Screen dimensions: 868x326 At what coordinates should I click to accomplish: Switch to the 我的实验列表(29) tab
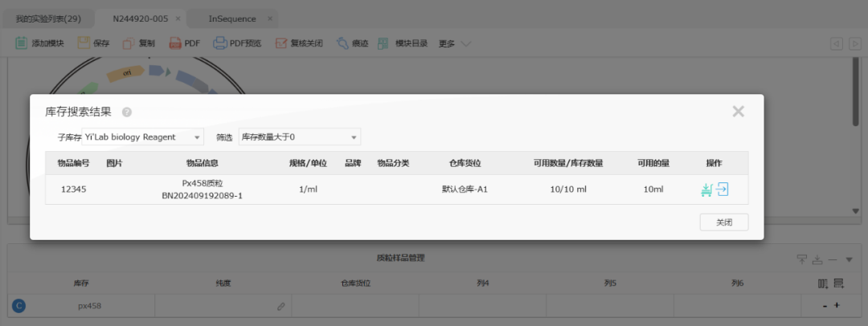click(48, 18)
